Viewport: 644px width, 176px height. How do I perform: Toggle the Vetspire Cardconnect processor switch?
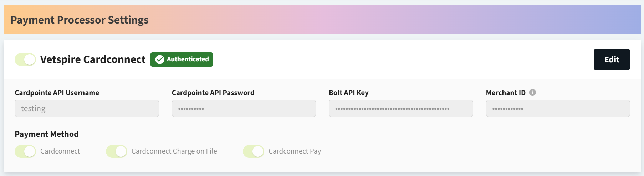[25, 59]
